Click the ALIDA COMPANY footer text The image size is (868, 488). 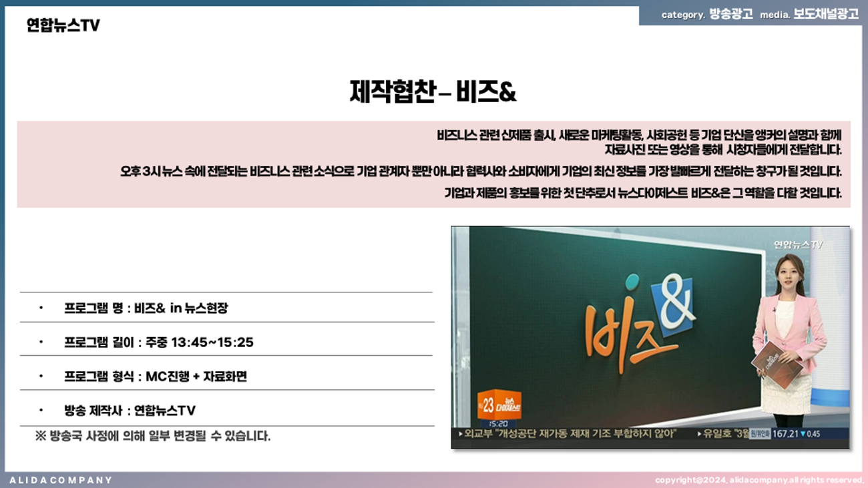coord(61,480)
